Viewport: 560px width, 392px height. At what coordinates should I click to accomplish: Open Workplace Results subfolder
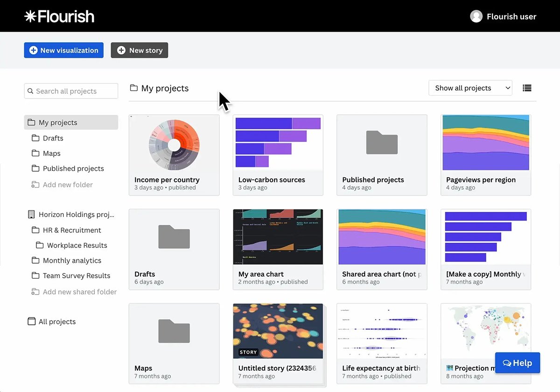click(x=77, y=245)
